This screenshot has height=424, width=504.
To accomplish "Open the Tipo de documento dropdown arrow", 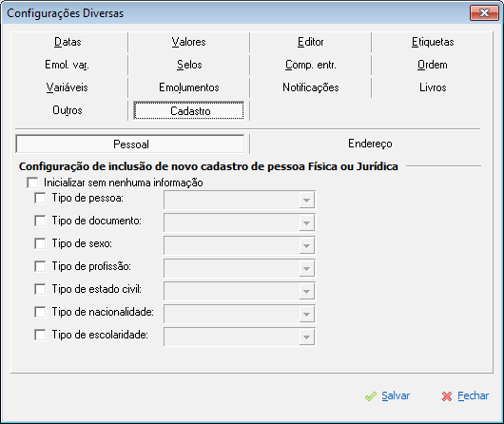I will point(306,223).
